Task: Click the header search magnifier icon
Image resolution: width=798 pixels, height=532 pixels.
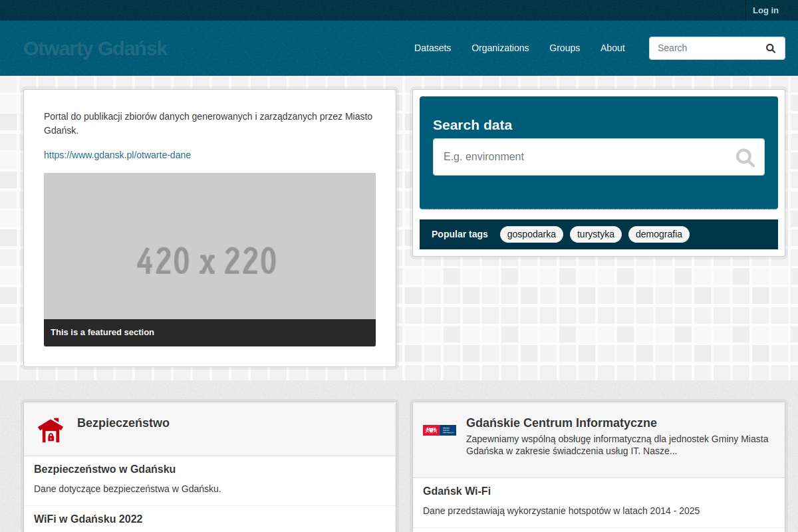Action: coord(771,48)
